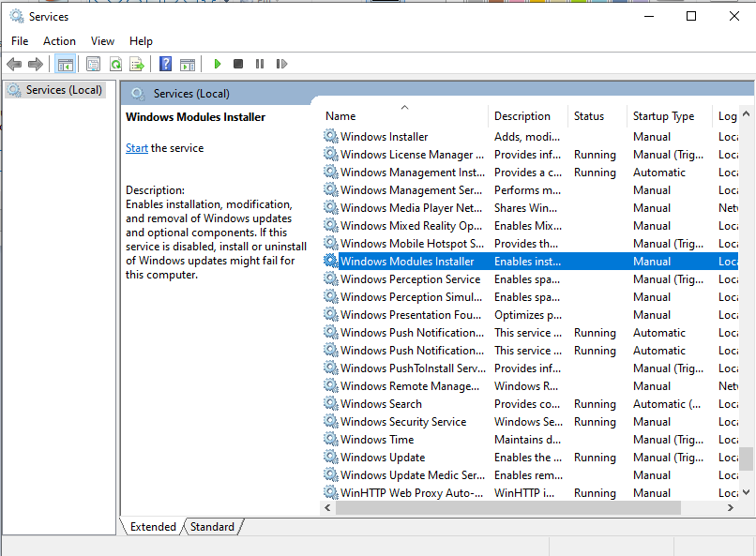Click gear icon of Windows Update row

click(331, 457)
